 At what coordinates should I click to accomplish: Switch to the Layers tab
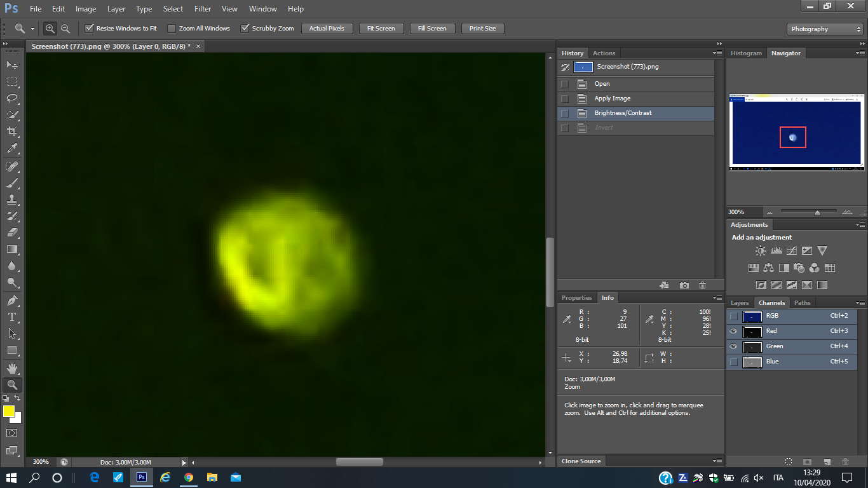[740, 303]
